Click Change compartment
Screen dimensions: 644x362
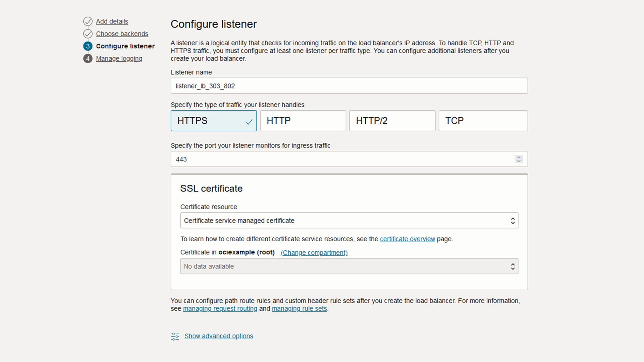[x=314, y=253]
